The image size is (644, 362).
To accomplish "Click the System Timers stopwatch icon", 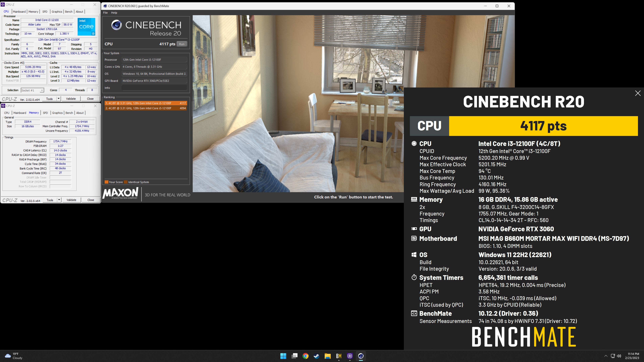I will tap(414, 277).
